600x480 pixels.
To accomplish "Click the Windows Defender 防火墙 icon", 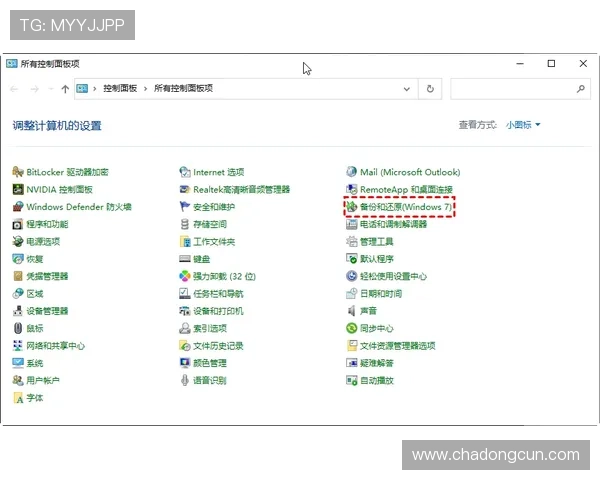I will [18, 207].
